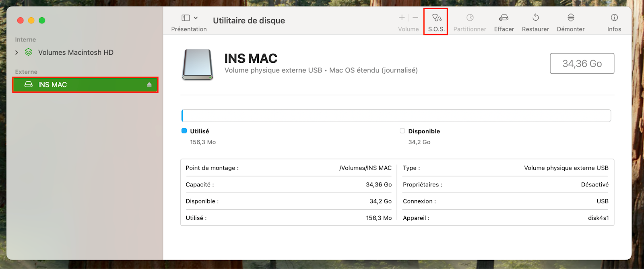The height and width of the screenshot is (269, 644).
Task: Click the Point de montage label
Action: click(x=212, y=168)
